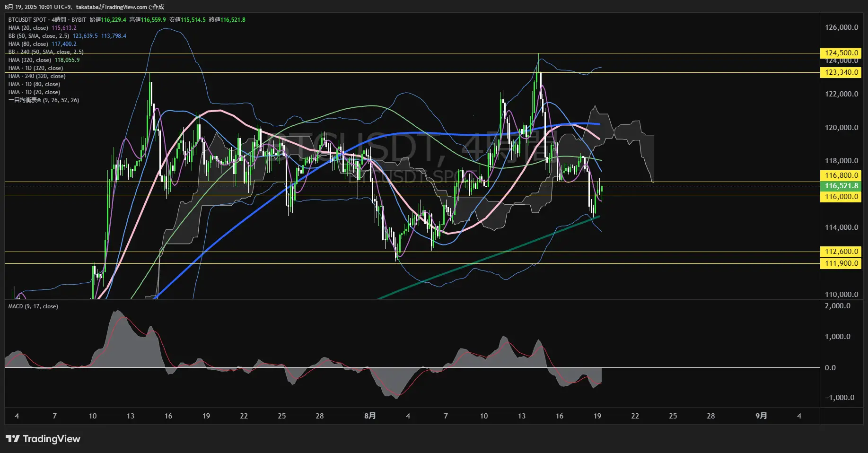Screen dimensions: 868x453
Task: Click the 一目均衡表 (9, 26, 52, 26) legend entry
Action: coord(44,100)
